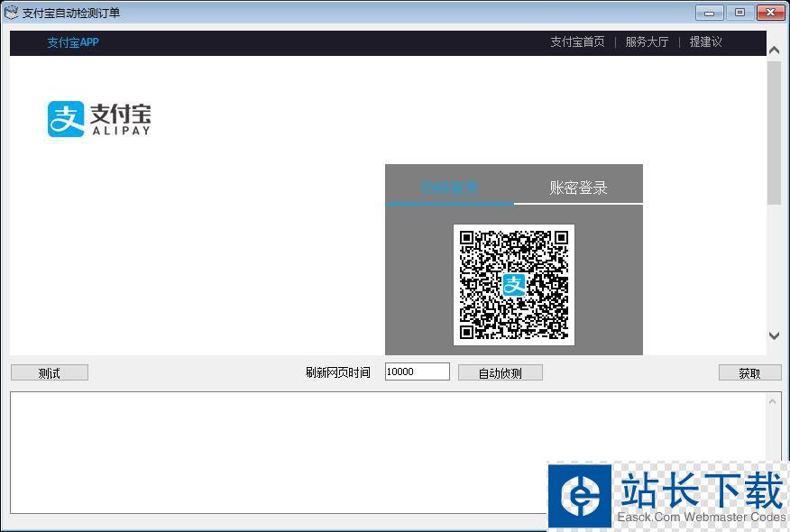Open the 提建议 link
This screenshot has width=790, height=532.
click(x=705, y=41)
